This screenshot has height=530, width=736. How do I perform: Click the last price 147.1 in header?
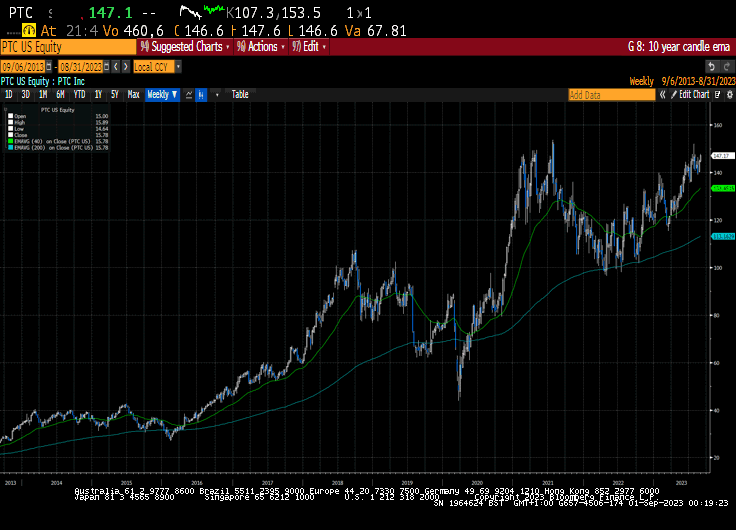tap(110, 13)
